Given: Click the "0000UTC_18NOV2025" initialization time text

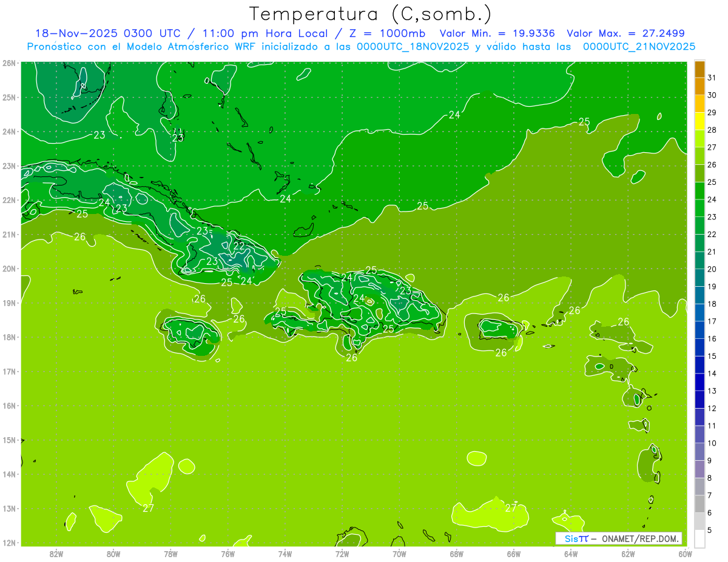Looking at the screenshot, I should (x=413, y=47).
